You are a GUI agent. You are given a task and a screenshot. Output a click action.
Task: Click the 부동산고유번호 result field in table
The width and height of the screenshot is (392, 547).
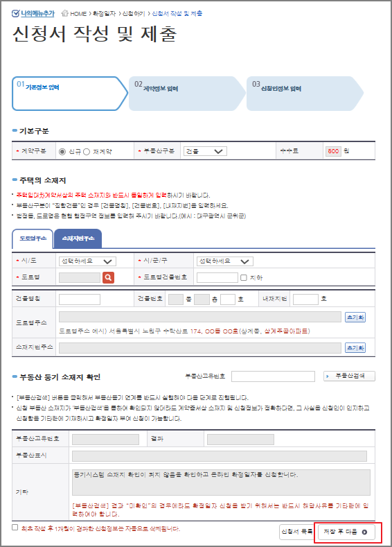(105, 440)
